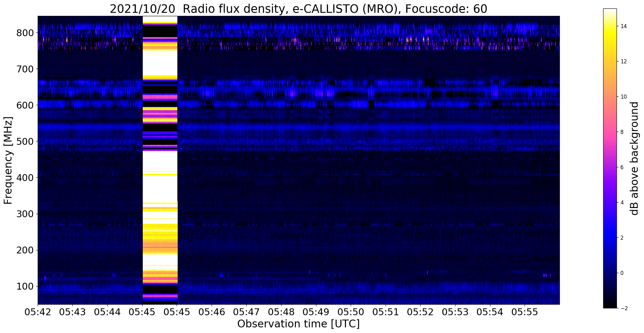
Task: Click the 800 frequency tick label
Action: 25,33
